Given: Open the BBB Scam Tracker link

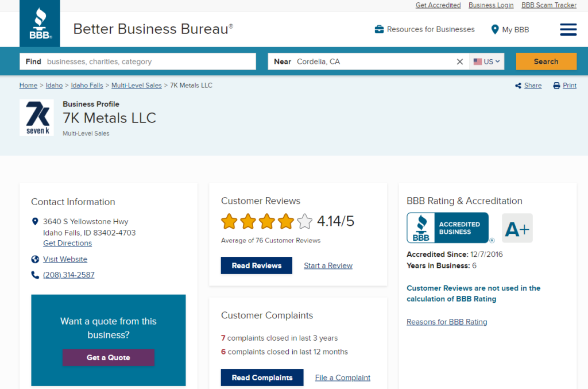Looking at the screenshot, I should click(x=548, y=5).
